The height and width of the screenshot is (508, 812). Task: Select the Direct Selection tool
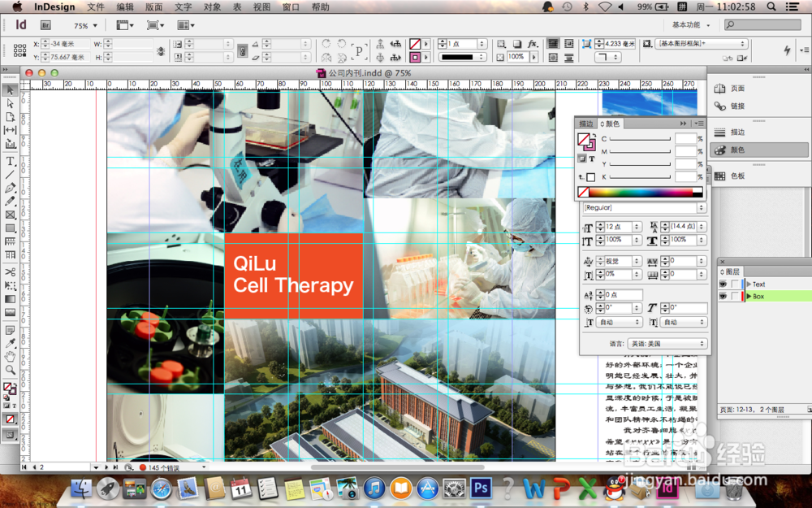point(10,104)
